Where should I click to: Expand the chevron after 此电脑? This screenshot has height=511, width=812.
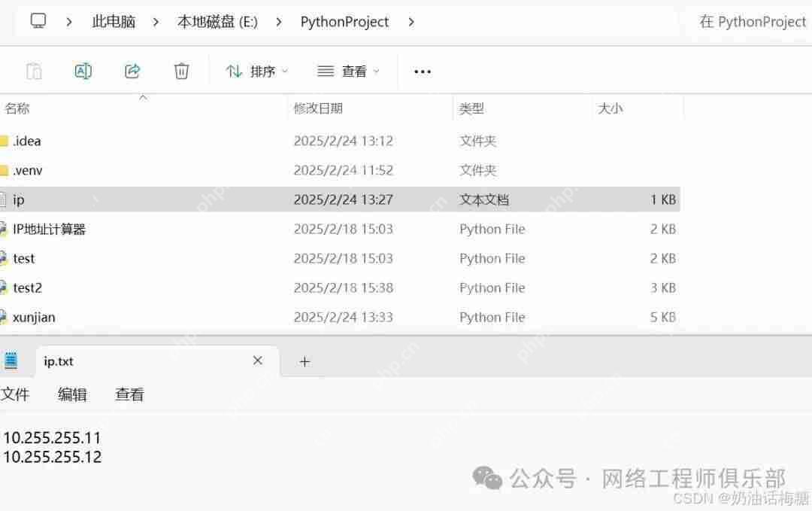click(156, 22)
